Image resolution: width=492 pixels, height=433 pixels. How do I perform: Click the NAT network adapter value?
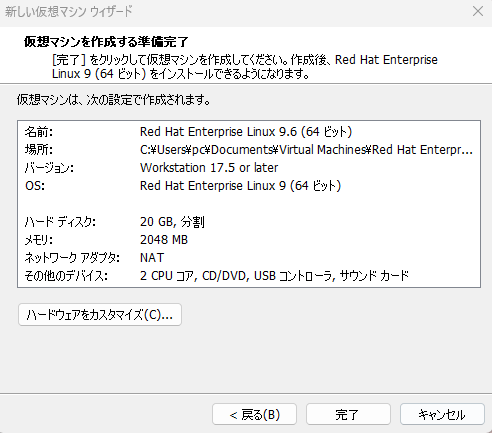[x=152, y=258]
